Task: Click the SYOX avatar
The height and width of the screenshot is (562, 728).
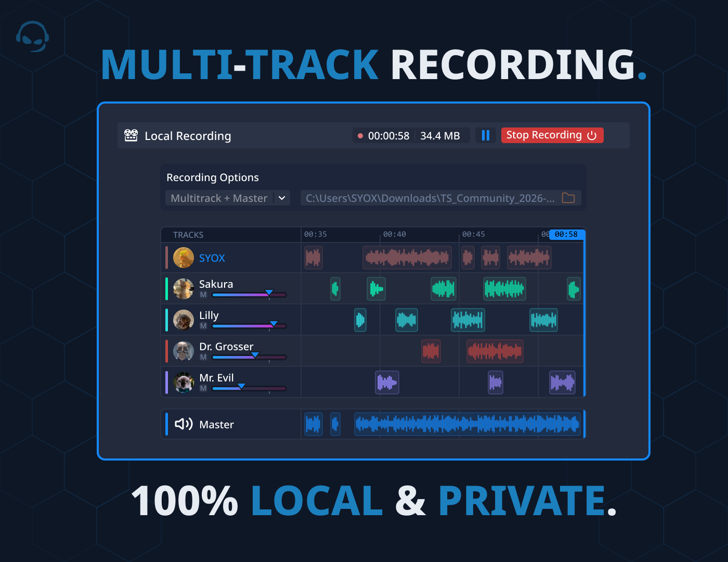Action: [x=184, y=258]
